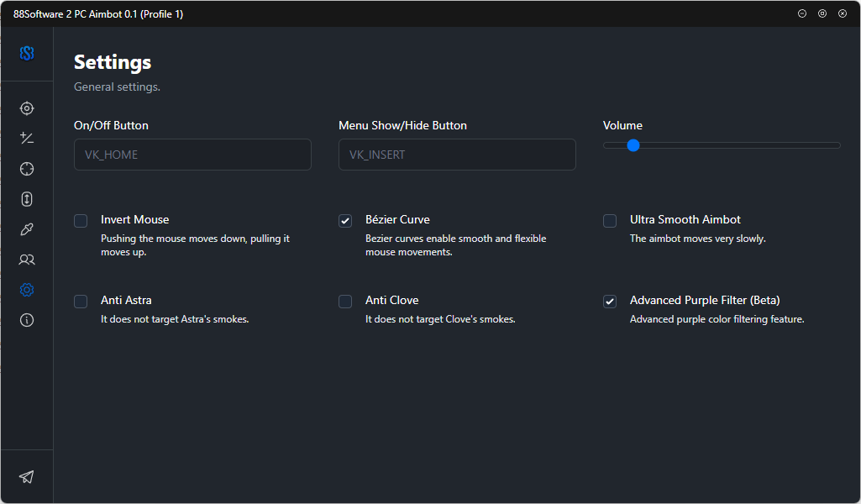
Task: Open the aimbot target icon in the sidebar
Action: click(27, 108)
